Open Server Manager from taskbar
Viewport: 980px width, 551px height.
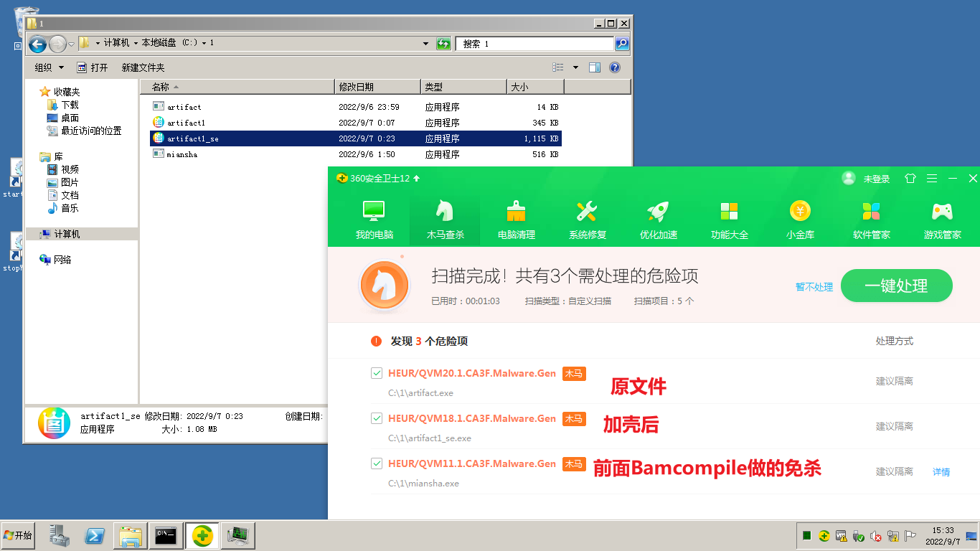pos(60,535)
